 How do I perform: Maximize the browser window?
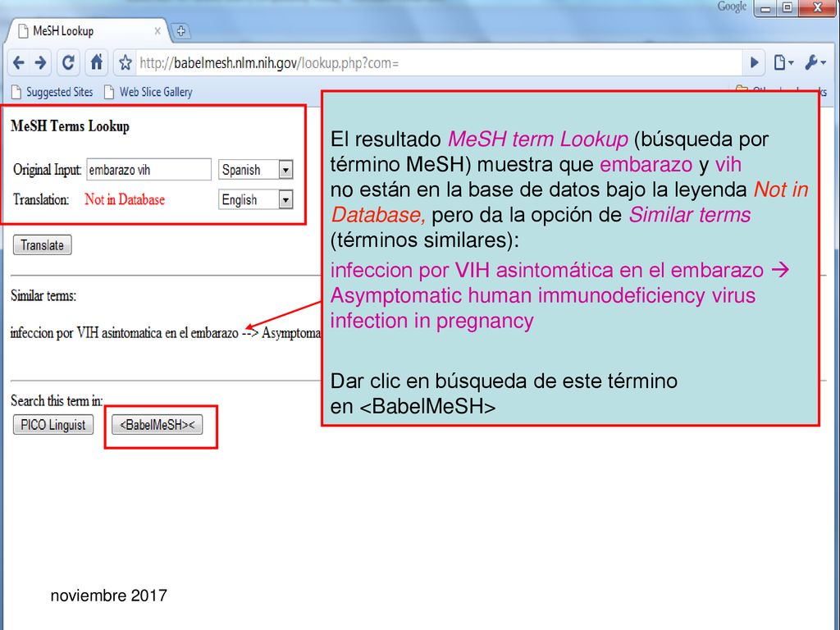(787, 8)
